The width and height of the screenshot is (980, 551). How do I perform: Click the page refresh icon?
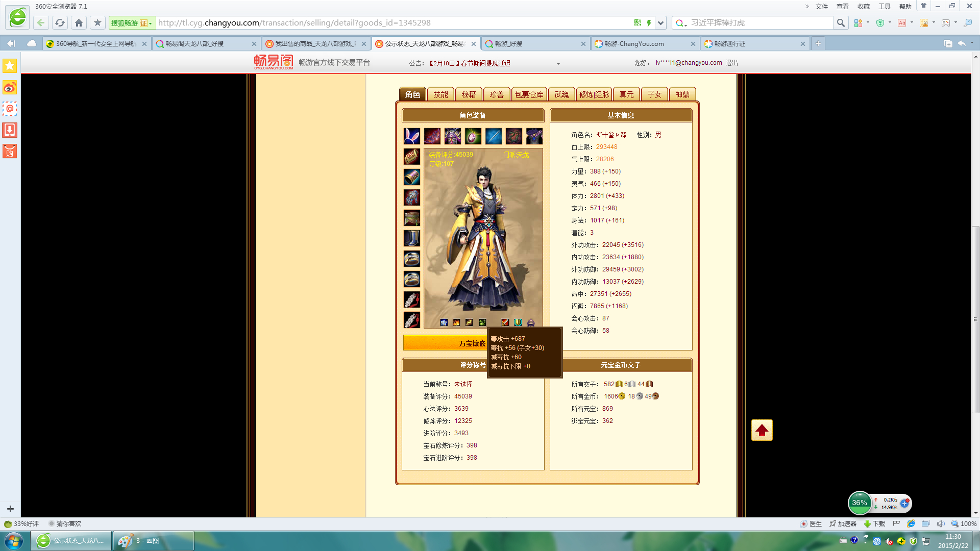click(60, 23)
